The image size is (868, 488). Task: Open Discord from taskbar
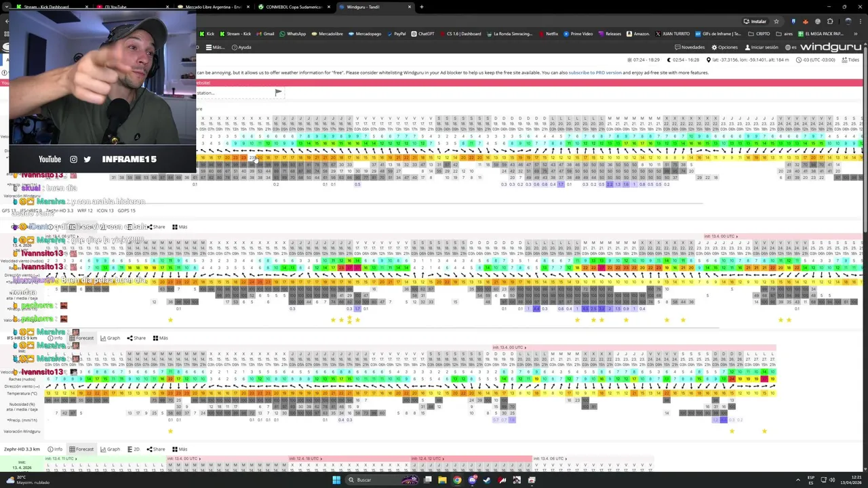[x=472, y=480]
